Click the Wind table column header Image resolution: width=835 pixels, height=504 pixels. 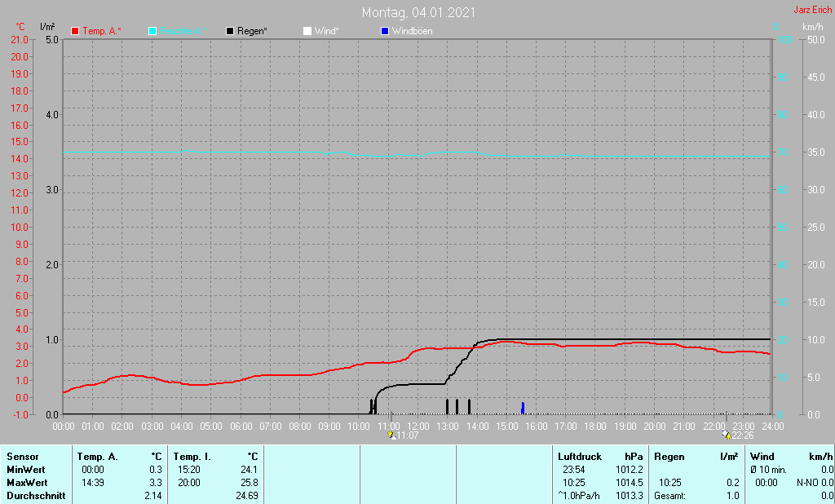762,457
